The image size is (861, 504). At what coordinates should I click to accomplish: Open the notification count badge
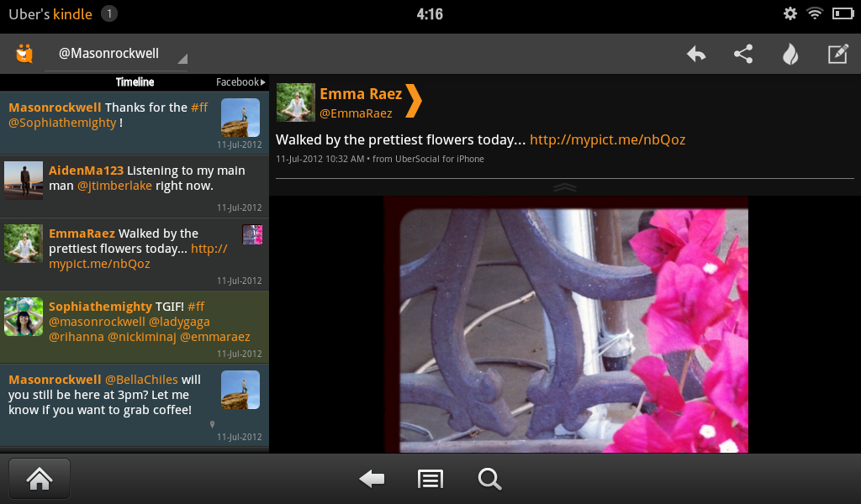[x=108, y=13]
